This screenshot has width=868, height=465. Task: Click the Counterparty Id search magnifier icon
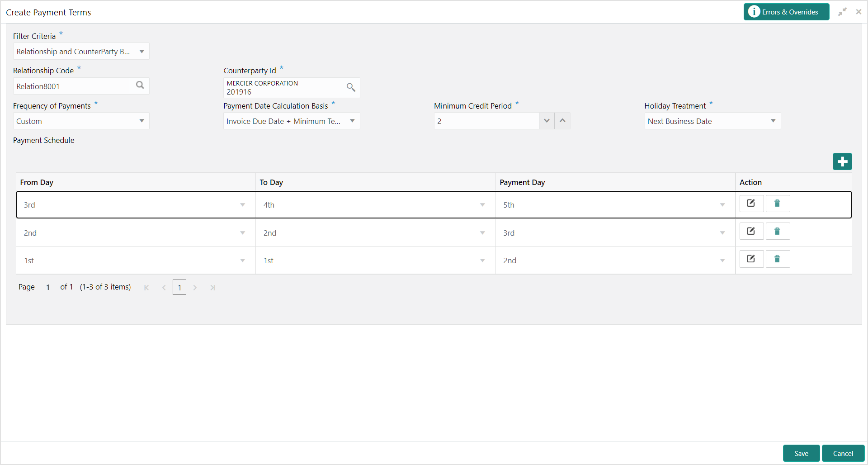351,87
